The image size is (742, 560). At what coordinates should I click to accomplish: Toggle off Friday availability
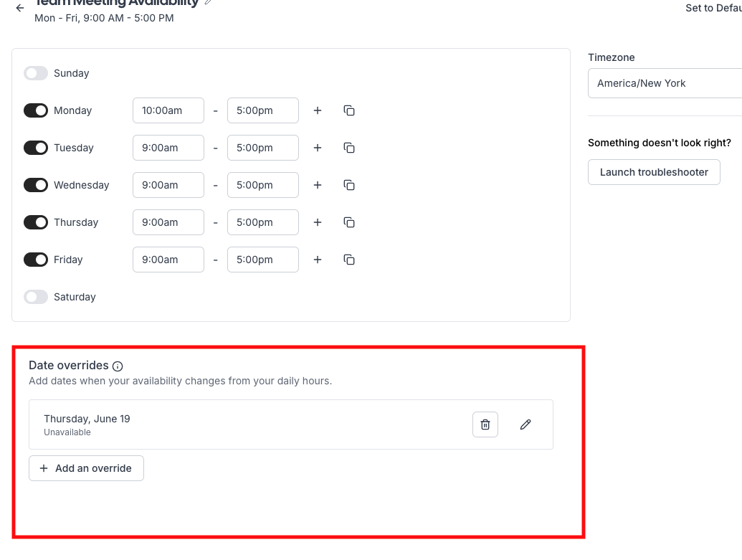36,260
